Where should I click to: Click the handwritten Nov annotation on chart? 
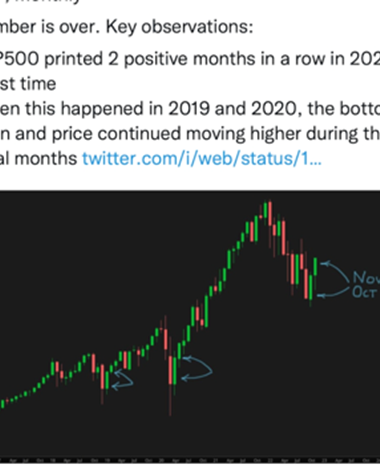coord(366,277)
